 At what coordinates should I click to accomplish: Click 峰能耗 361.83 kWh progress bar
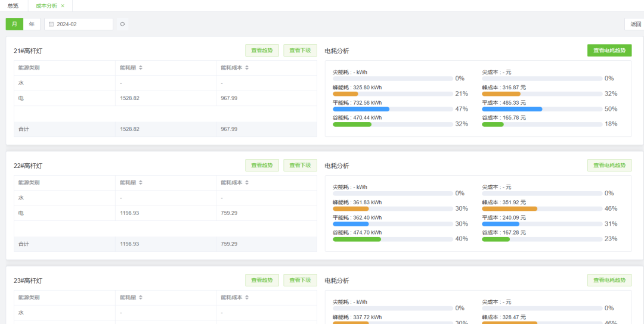[x=393, y=209]
